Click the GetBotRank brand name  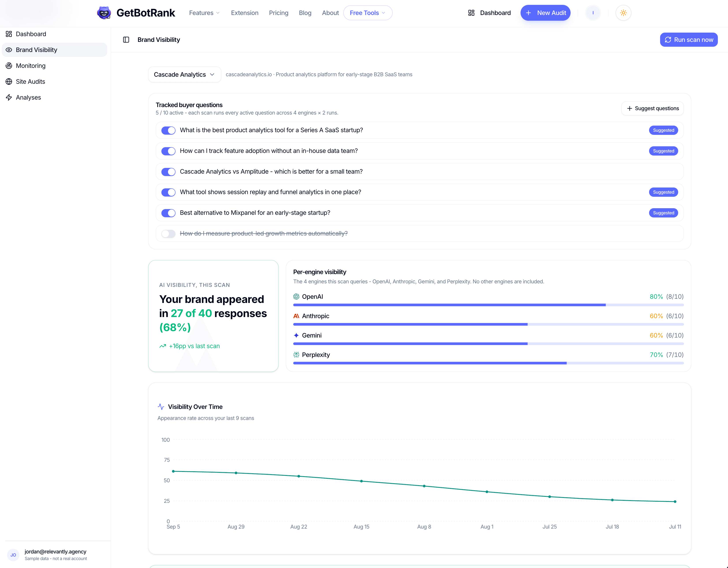pyautogui.click(x=146, y=13)
